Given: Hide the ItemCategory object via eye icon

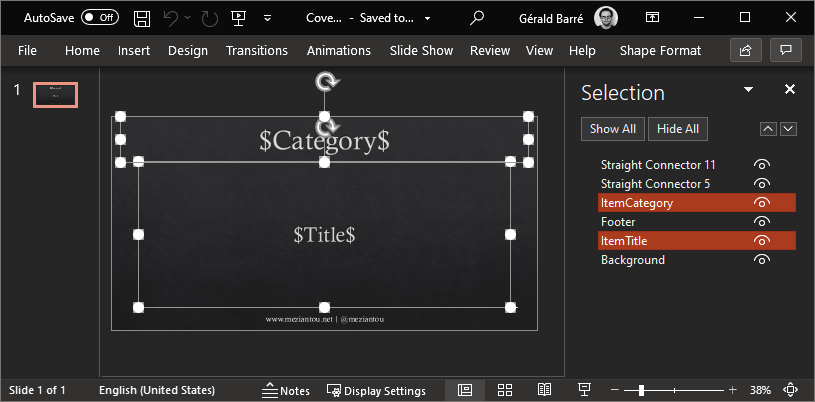Looking at the screenshot, I should [x=762, y=203].
